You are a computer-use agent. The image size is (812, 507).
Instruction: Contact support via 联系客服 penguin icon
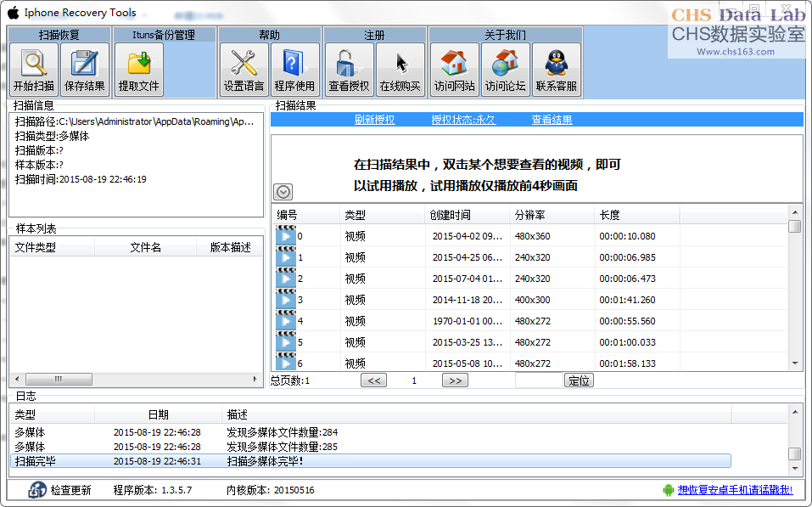(x=556, y=70)
